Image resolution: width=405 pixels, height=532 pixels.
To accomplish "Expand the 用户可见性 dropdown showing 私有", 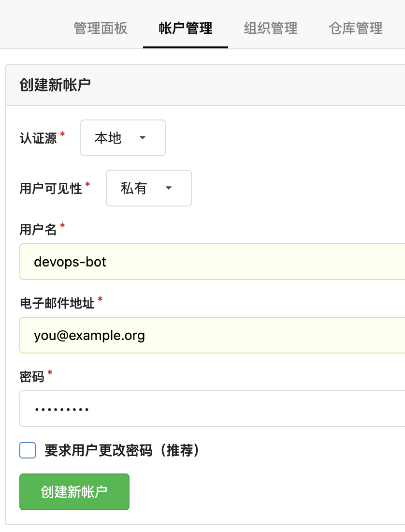I will tap(148, 188).
